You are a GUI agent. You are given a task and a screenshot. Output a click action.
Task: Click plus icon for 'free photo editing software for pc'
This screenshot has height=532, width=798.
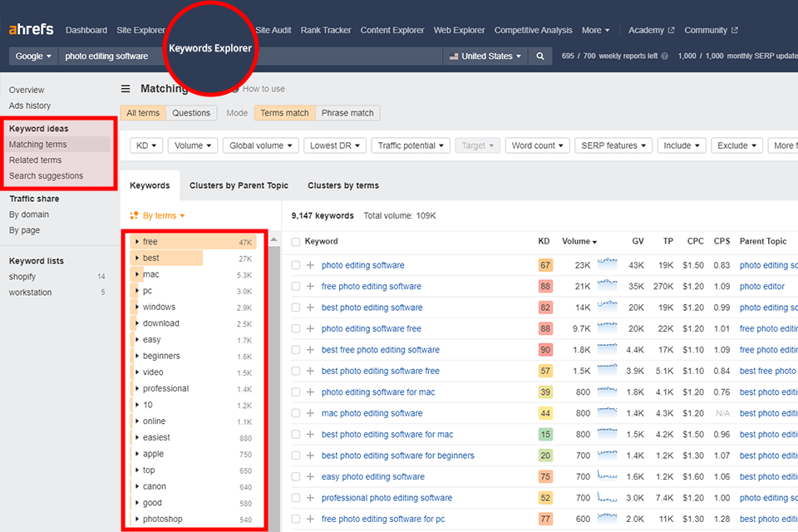[x=310, y=519]
